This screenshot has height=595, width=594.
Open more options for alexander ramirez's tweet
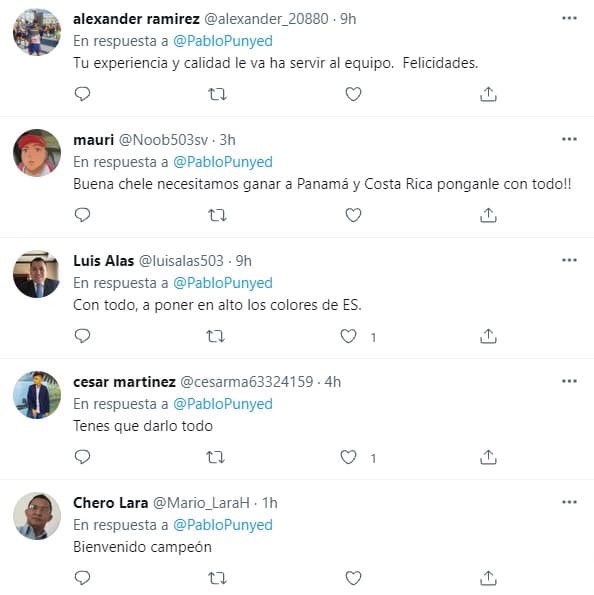(x=569, y=18)
